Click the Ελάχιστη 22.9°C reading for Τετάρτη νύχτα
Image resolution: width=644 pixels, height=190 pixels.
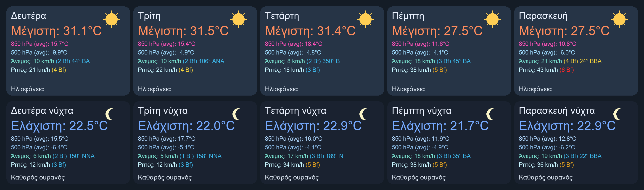point(313,126)
